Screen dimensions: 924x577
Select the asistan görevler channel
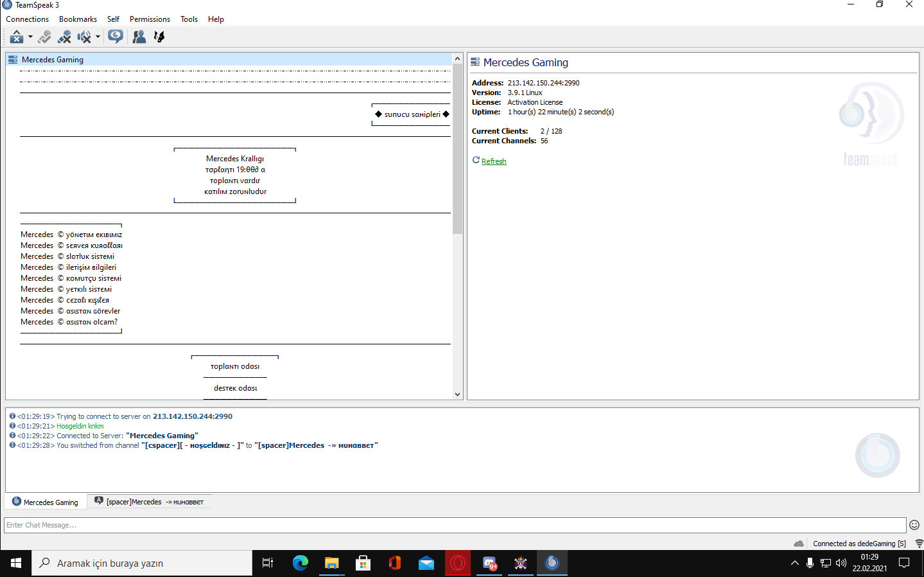point(70,311)
